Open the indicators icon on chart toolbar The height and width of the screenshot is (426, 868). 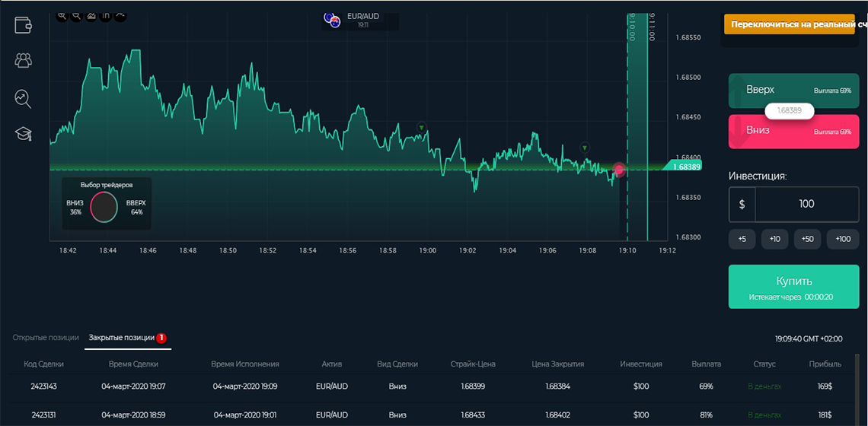106,15
